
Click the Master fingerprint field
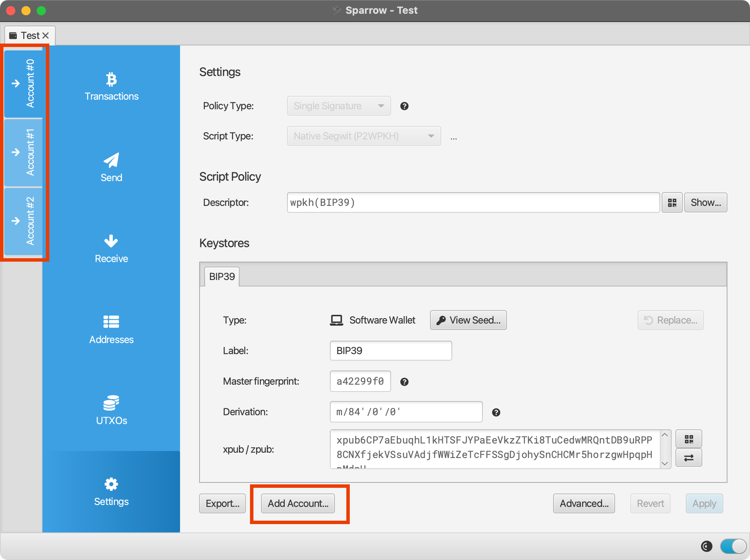pos(360,381)
